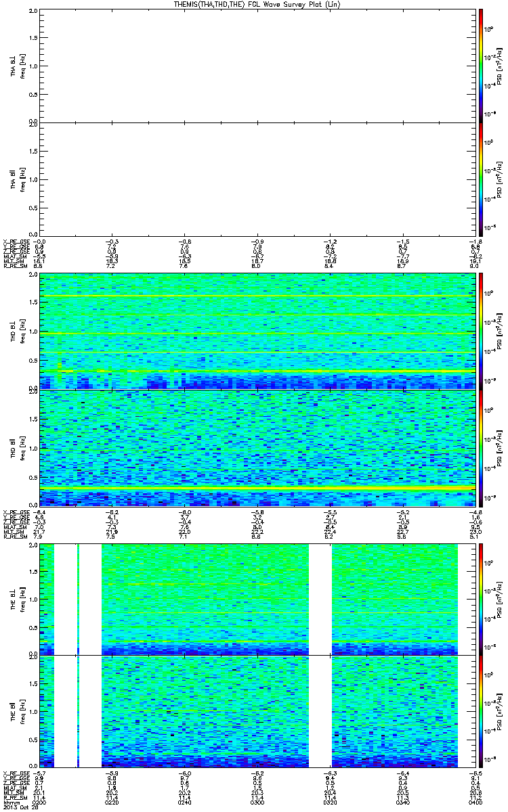Image resolution: width=508 pixels, height=812 pixels.
Task: Click inside the THE BL spectrogram panel
Action: [x=257, y=599]
